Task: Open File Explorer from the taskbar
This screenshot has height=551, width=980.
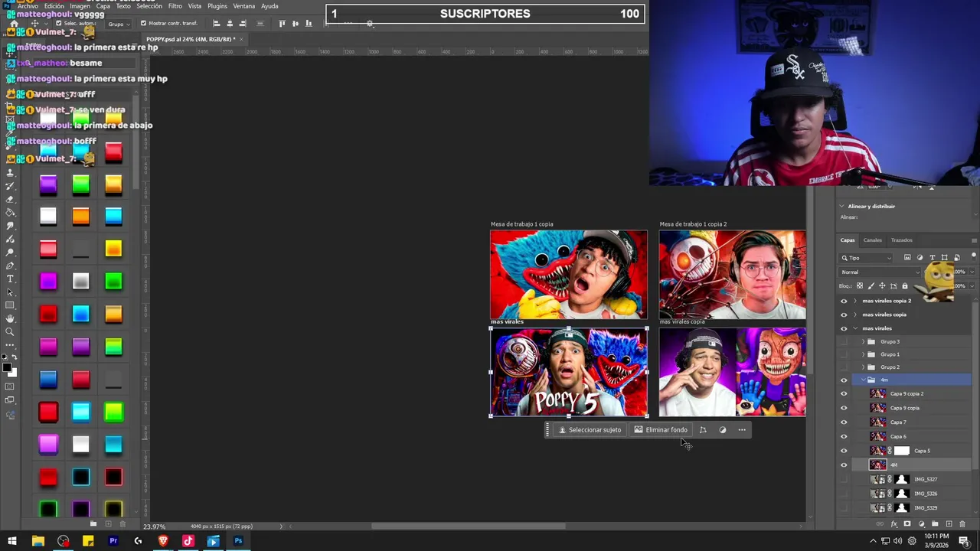Action: 38,541
